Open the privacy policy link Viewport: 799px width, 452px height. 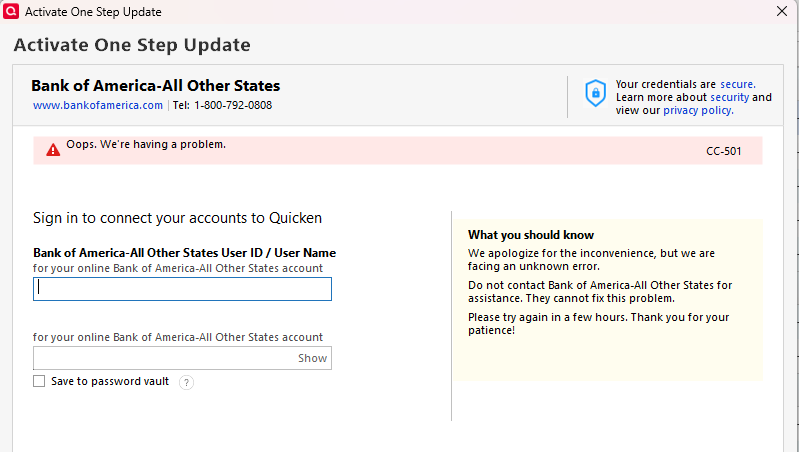point(698,110)
